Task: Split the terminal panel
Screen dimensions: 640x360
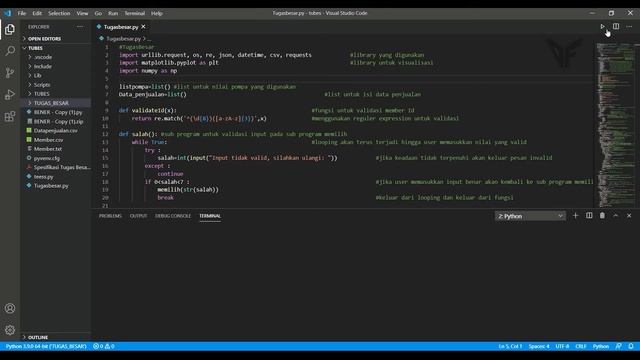Action: point(589,216)
